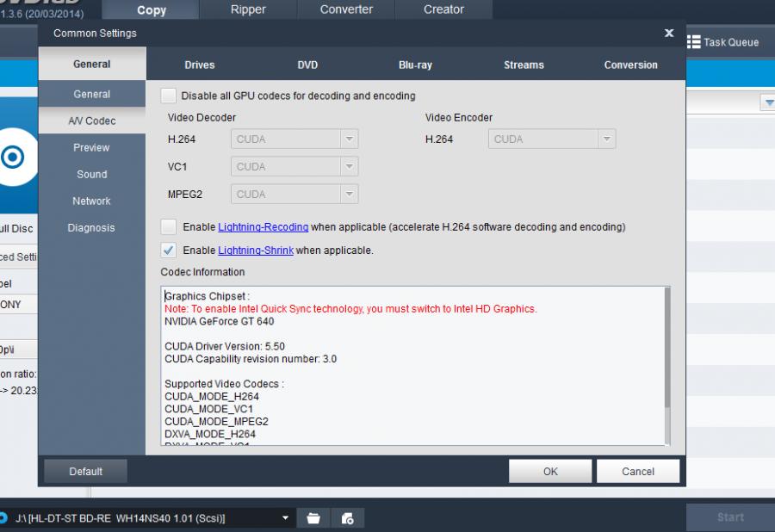This screenshot has height=532, width=775.
Task: Open the H.264 Video Encoder dropdown
Action: [552, 139]
